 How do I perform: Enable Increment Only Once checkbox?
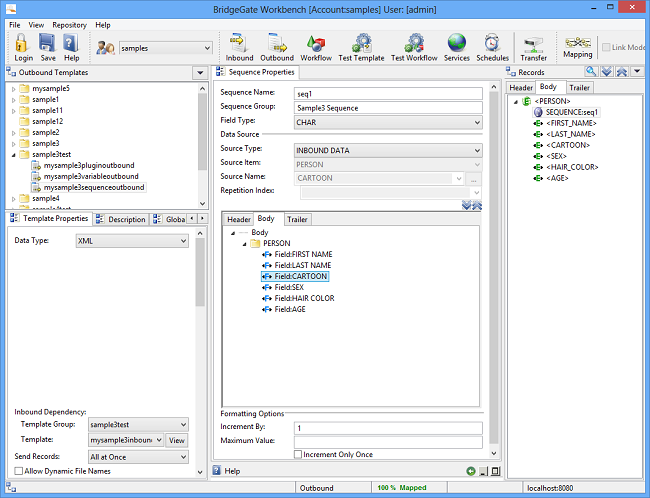coord(298,454)
